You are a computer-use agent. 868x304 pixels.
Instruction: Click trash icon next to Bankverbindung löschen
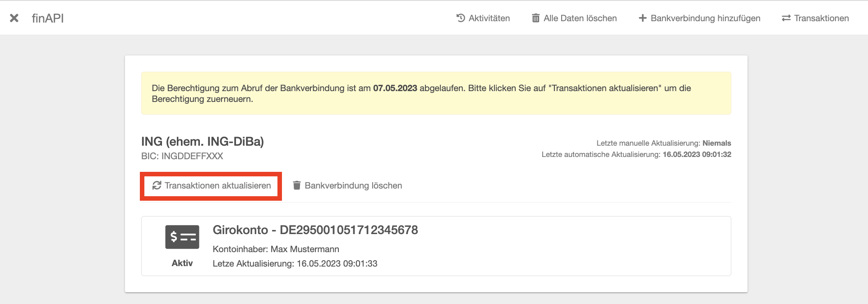click(296, 185)
